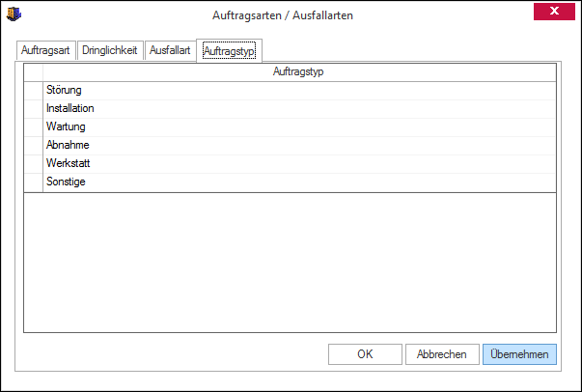Click the Auftragstyp column header
Viewport: 582px width, 392px height.
[x=299, y=71]
